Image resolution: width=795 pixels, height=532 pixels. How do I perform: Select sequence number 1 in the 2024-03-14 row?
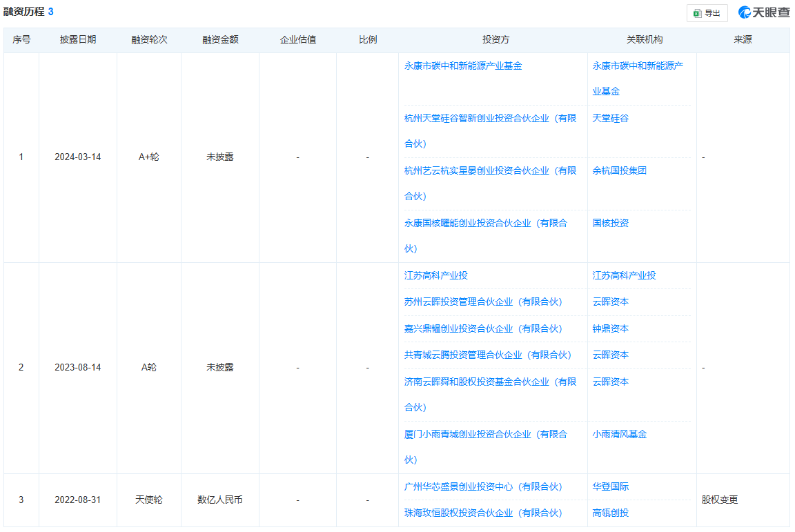click(x=21, y=157)
